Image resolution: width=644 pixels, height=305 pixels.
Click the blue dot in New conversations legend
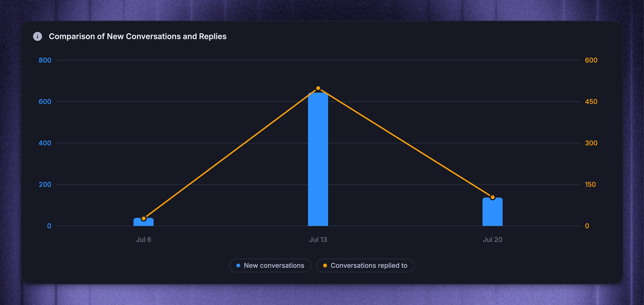(x=238, y=265)
